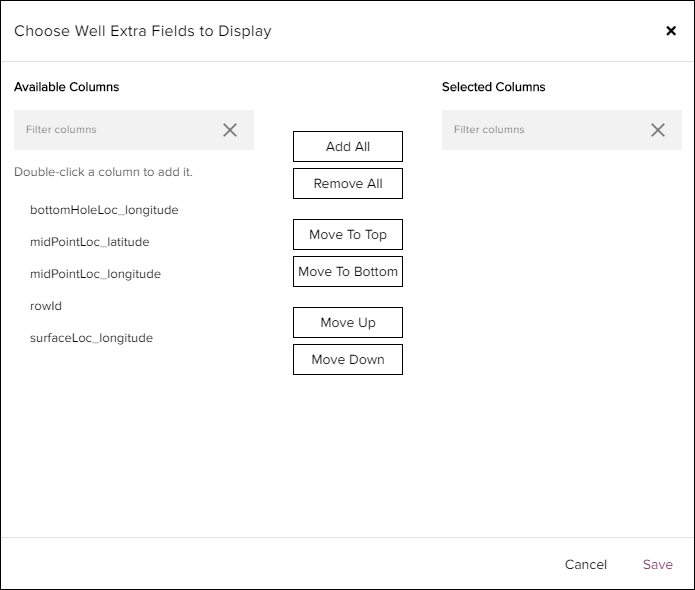
Task: Choose the midPointLoc_longitude column
Action: coord(95,274)
